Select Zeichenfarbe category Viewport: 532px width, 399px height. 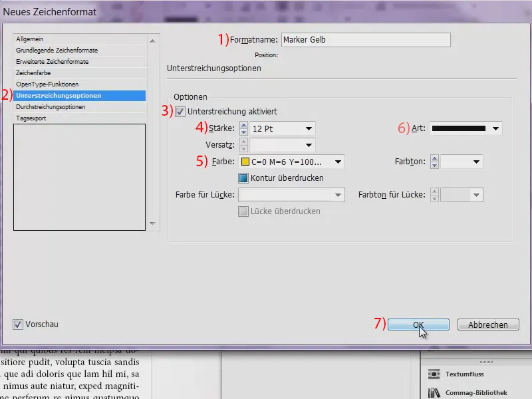click(x=80, y=73)
